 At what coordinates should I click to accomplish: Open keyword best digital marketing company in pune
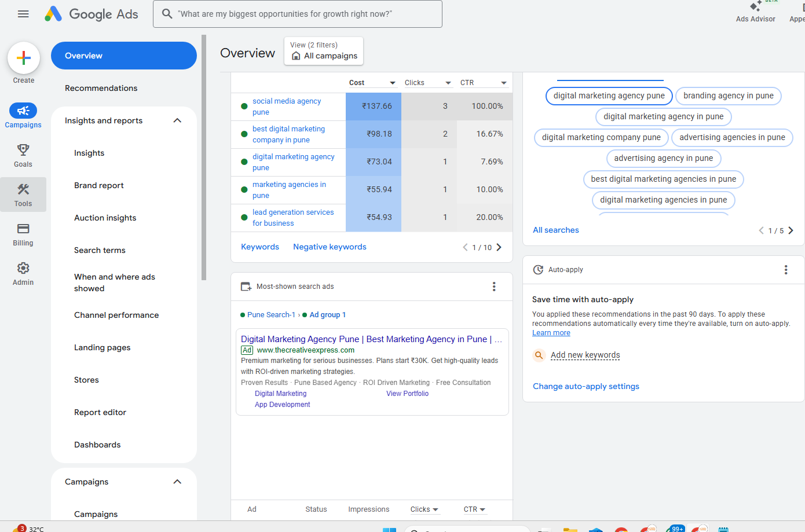coord(288,134)
